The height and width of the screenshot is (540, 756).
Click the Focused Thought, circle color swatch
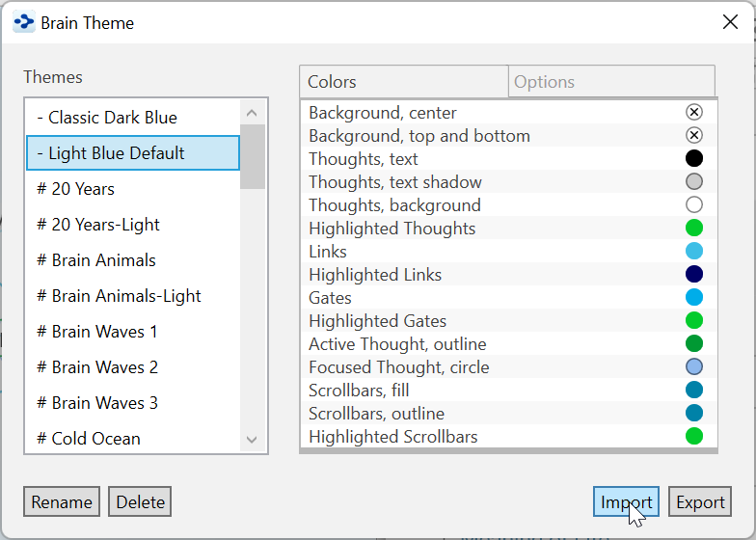694,367
